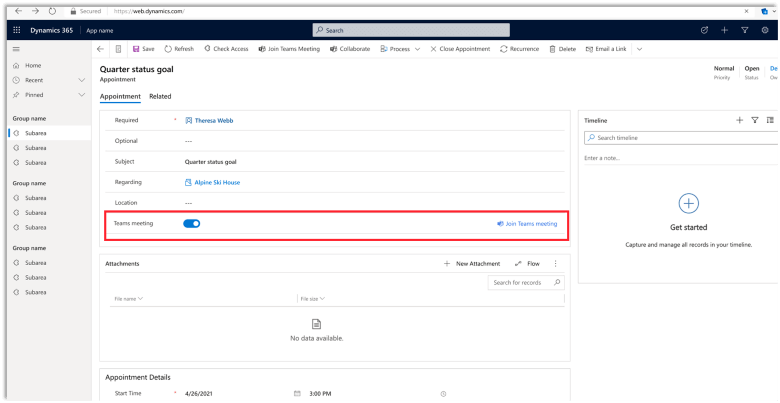
Task: Expand the Recent section chevron
Action: (82, 80)
